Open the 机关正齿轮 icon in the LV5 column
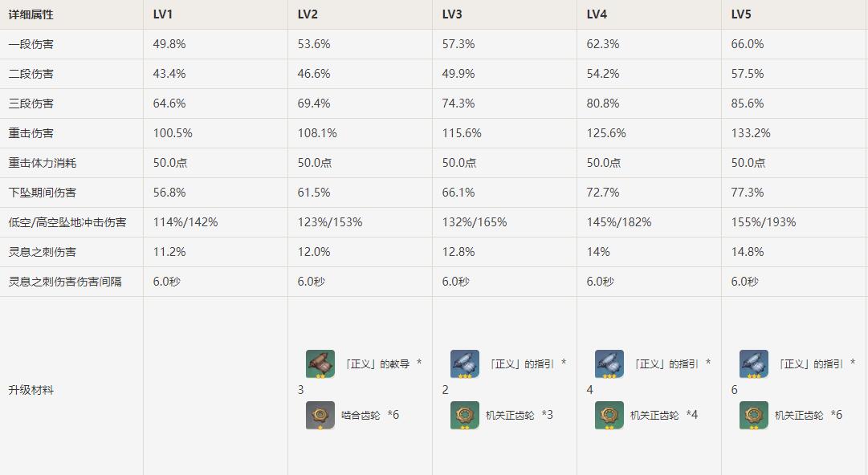868x475 pixels. click(753, 415)
